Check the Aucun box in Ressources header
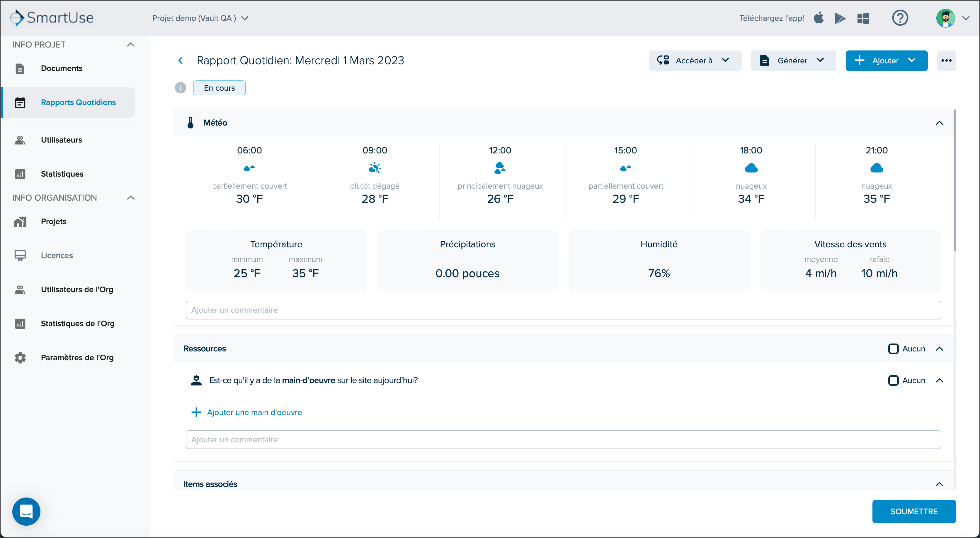Image resolution: width=980 pixels, height=538 pixels. click(893, 349)
